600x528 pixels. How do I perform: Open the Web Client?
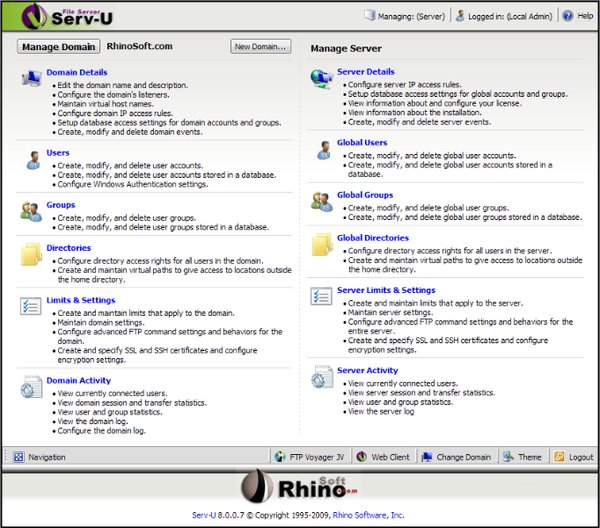pos(390,457)
